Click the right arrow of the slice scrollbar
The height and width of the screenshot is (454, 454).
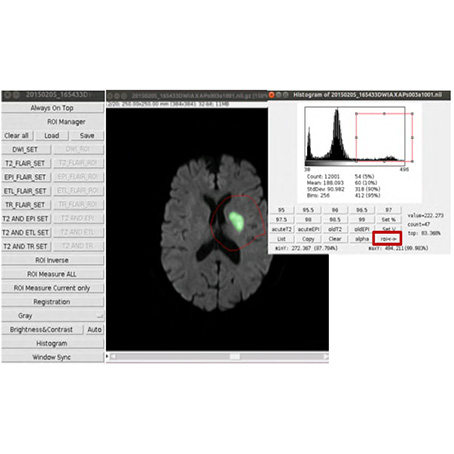pyautogui.click(x=326, y=357)
